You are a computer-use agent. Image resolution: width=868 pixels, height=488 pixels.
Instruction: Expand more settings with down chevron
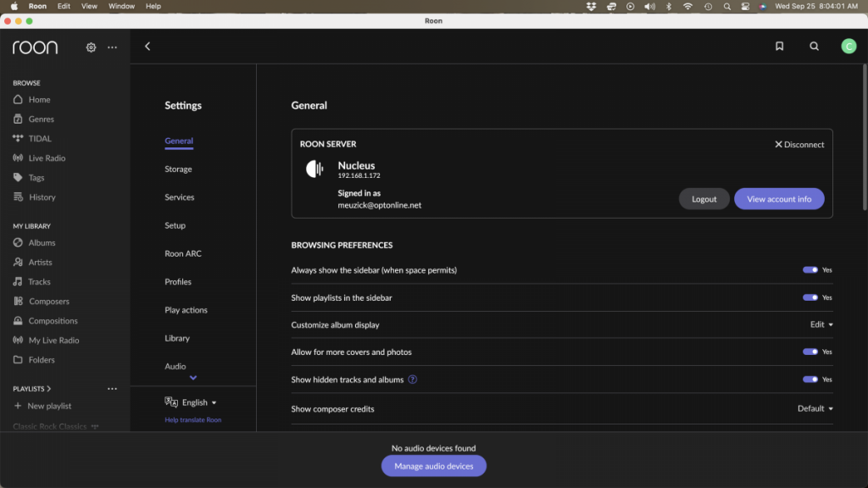193,378
